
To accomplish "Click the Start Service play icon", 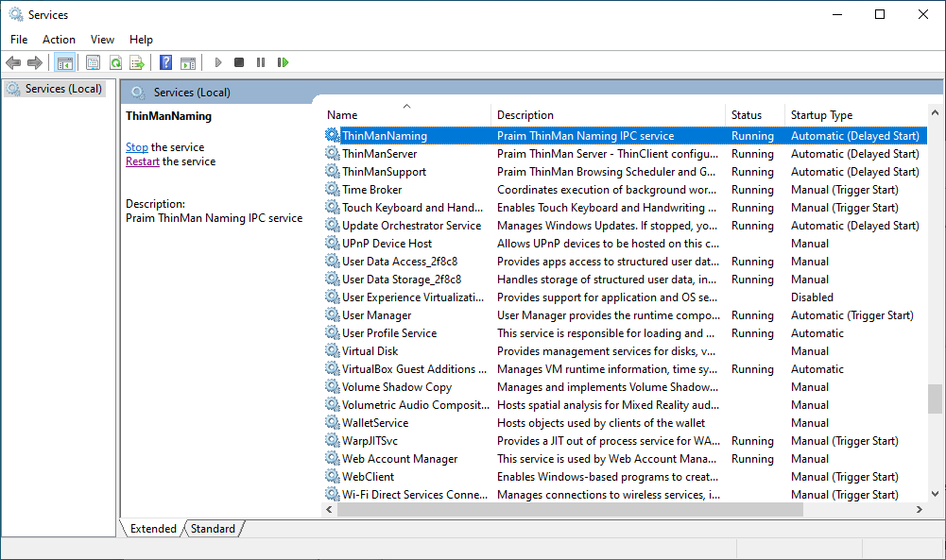I will [x=218, y=62].
